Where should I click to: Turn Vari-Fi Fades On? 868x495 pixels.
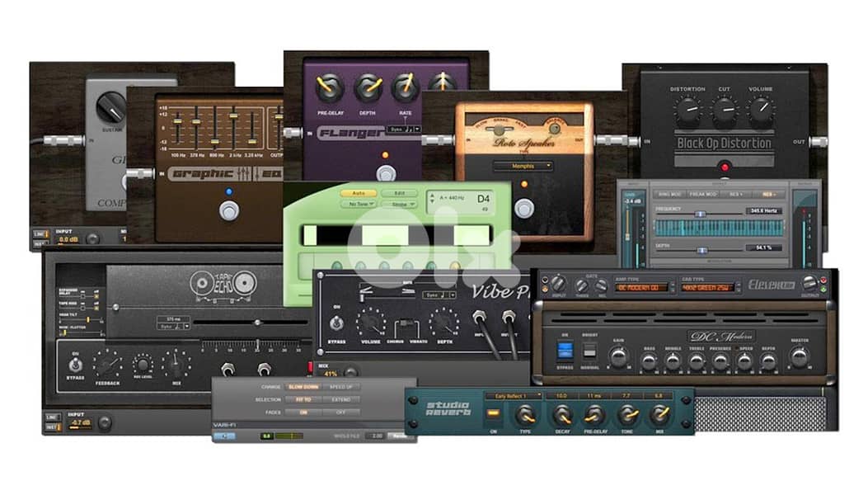click(303, 412)
